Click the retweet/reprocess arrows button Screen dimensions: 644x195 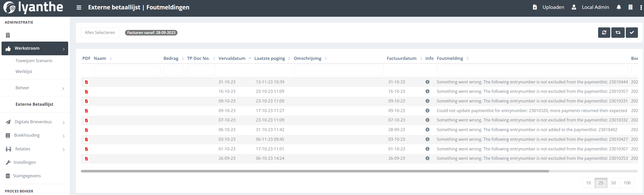[x=618, y=33]
